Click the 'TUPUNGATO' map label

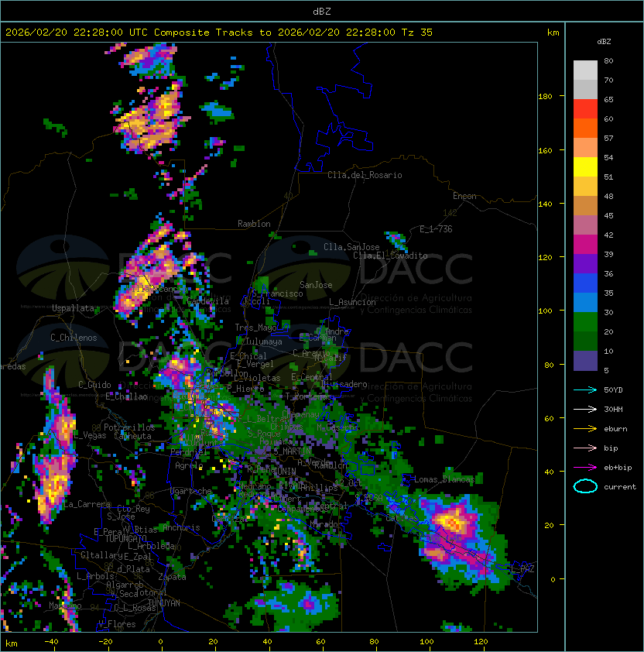125,538
